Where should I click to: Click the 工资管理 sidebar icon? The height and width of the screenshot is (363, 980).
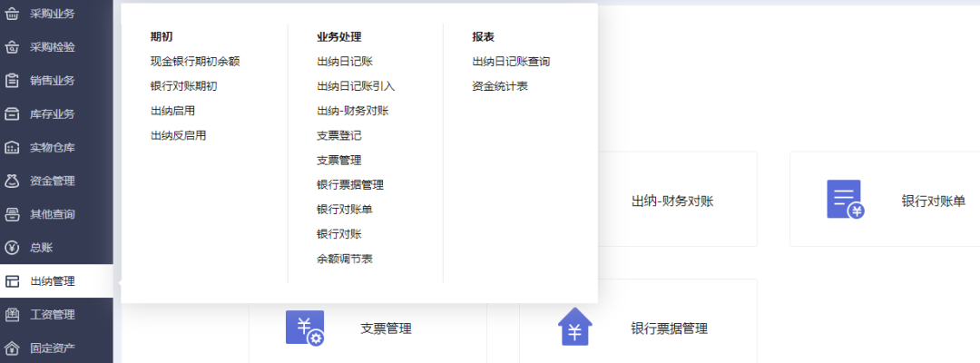coord(12,315)
